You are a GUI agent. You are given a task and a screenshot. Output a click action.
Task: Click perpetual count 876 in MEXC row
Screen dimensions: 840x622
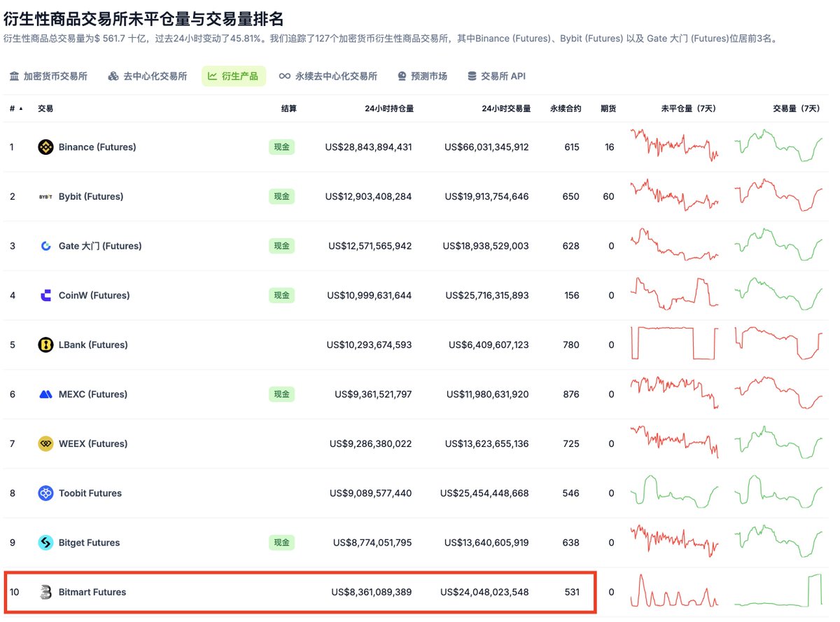tap(571, 394)
